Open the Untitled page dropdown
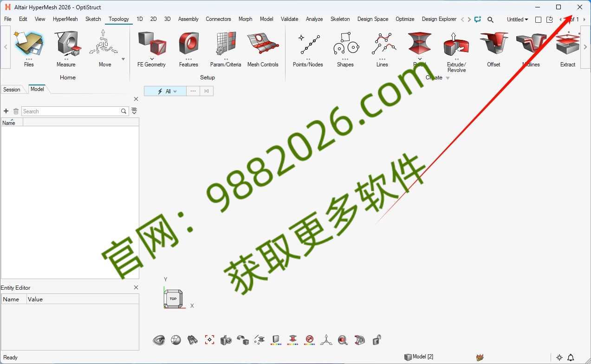 517,19
